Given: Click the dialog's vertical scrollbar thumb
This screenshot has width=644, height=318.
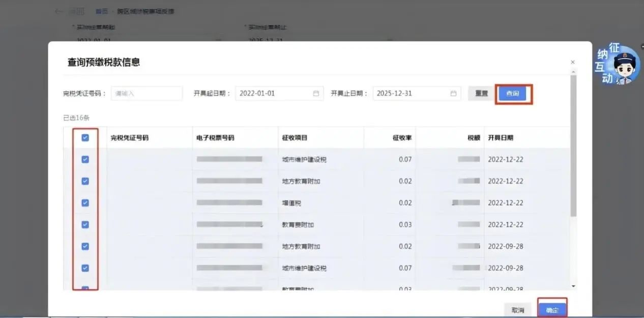Looking at the screenshot, I should click(573, 146).
